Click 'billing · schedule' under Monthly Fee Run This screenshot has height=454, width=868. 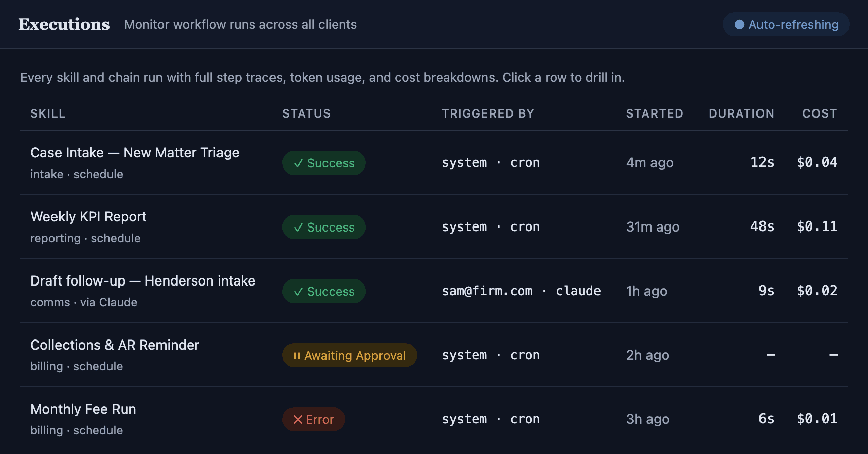[77, 430]
